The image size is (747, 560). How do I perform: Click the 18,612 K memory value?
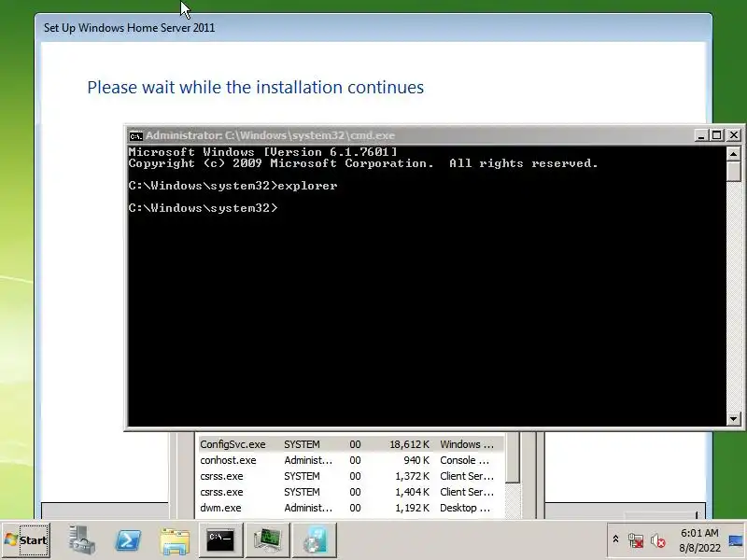(409, 444)
